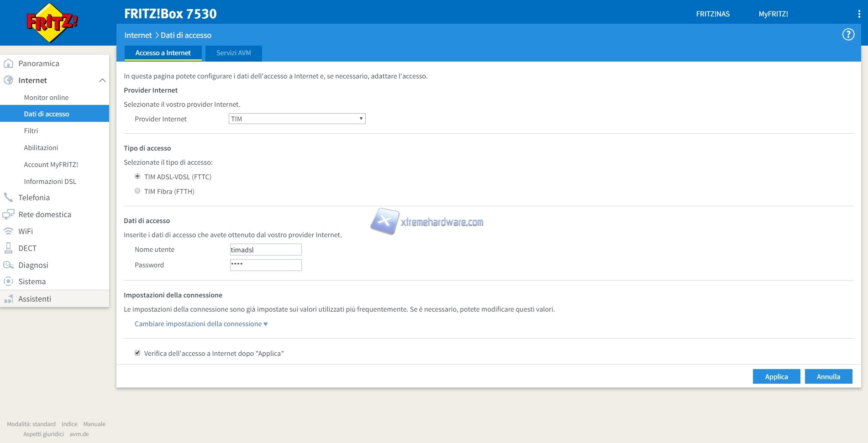Open Informazioni DSL in sidebar
This screenshot has width=868, height=443.
pyautogui.click(x=50, y=182)
